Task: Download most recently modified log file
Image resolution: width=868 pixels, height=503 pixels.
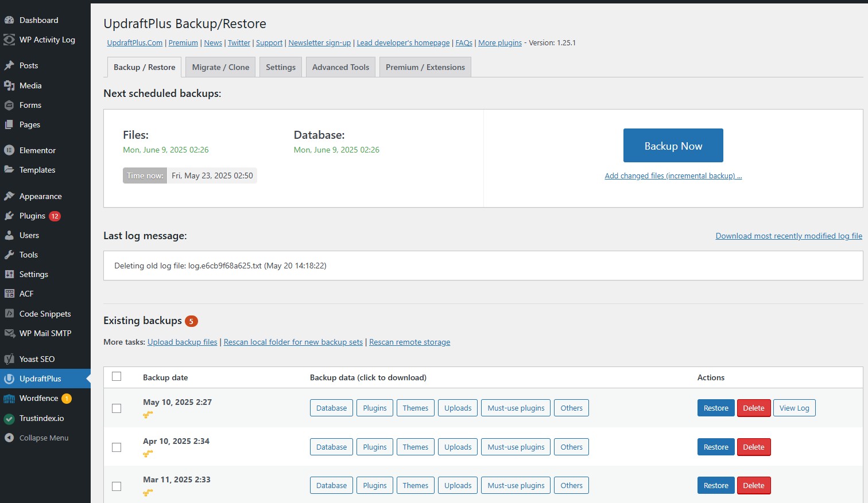Action: 789,236
